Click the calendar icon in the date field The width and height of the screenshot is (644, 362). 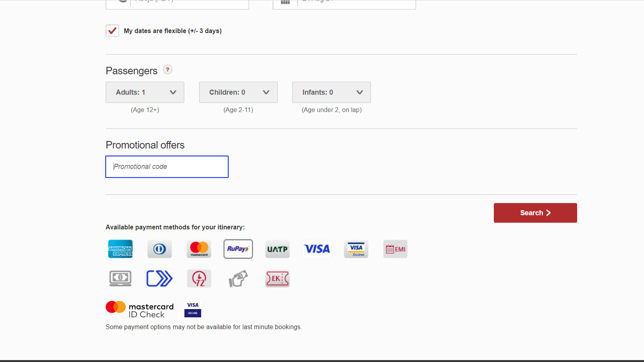point(285,2)
